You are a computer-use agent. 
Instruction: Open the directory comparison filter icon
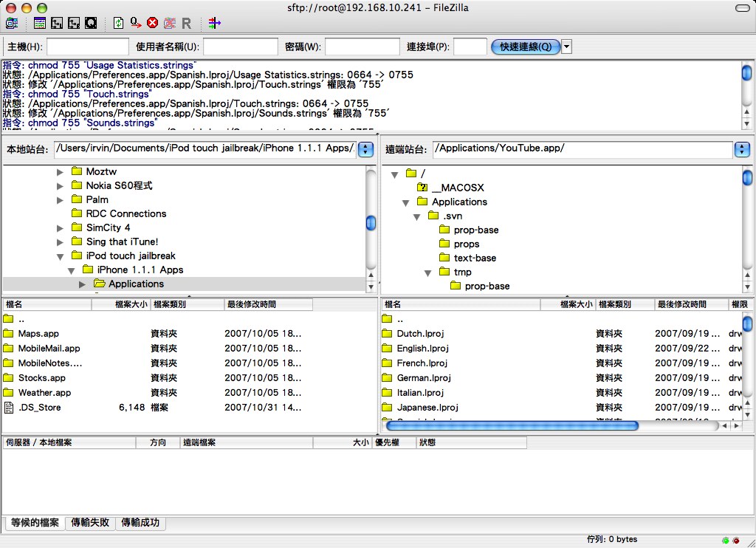coord(214,23)
